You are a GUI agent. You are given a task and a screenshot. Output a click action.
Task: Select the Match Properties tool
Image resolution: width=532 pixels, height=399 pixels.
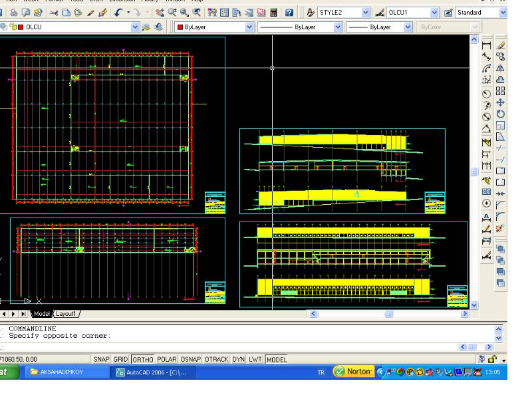tap(90, 13)
